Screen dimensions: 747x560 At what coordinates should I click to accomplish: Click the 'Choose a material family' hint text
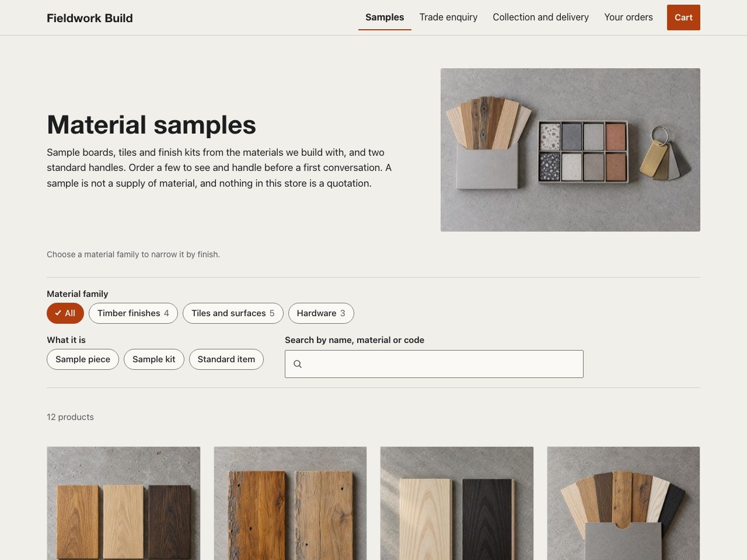[133, 254]
